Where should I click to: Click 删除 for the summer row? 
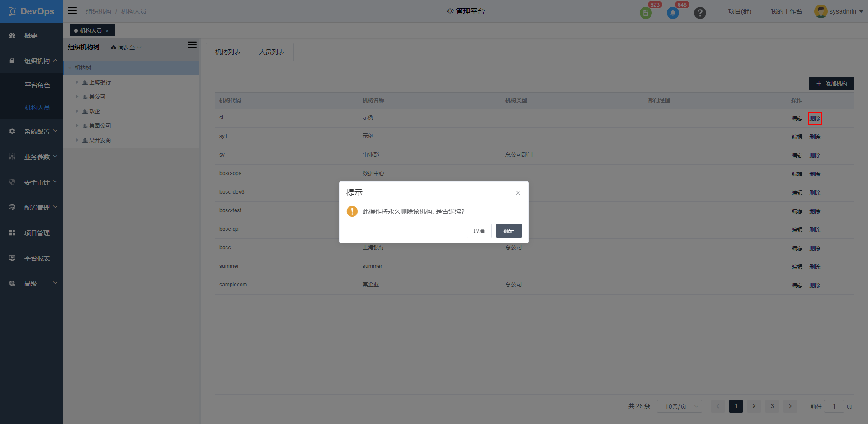click(x=815, y=267)
